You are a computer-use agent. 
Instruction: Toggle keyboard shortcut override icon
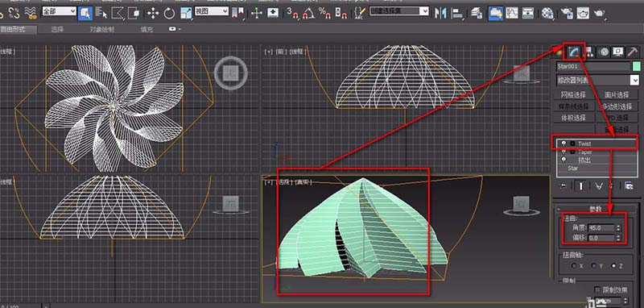click(273, 13)
